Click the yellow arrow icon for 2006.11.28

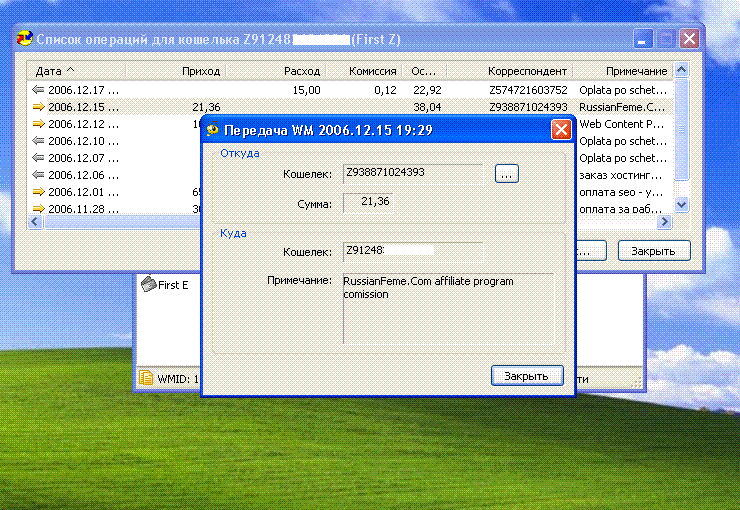coord(39,209)
